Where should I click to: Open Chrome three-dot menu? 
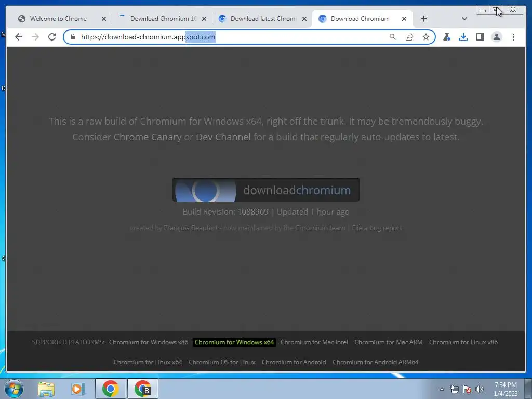(x=513, y=37)
